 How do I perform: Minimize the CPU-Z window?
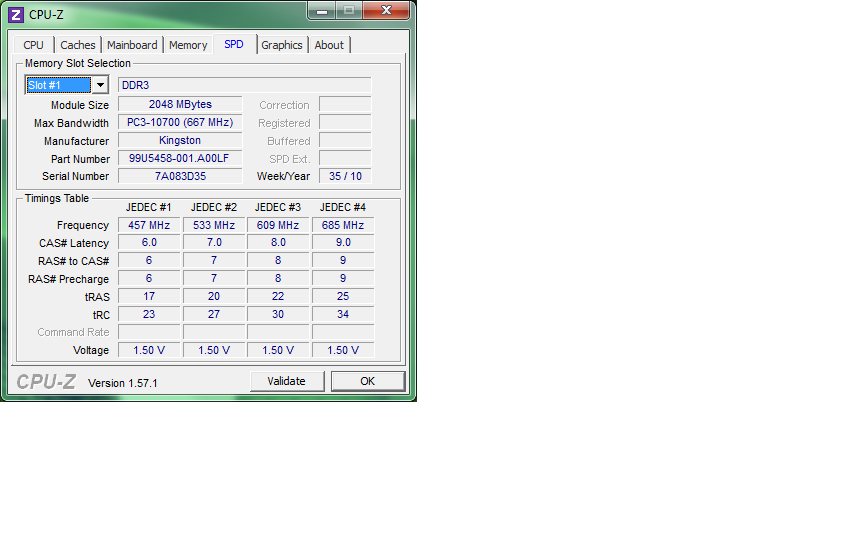(322, 10)
